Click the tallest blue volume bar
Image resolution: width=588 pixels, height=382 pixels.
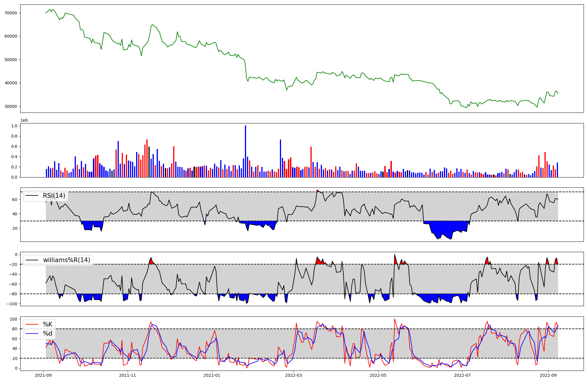(x=245, y=151)
